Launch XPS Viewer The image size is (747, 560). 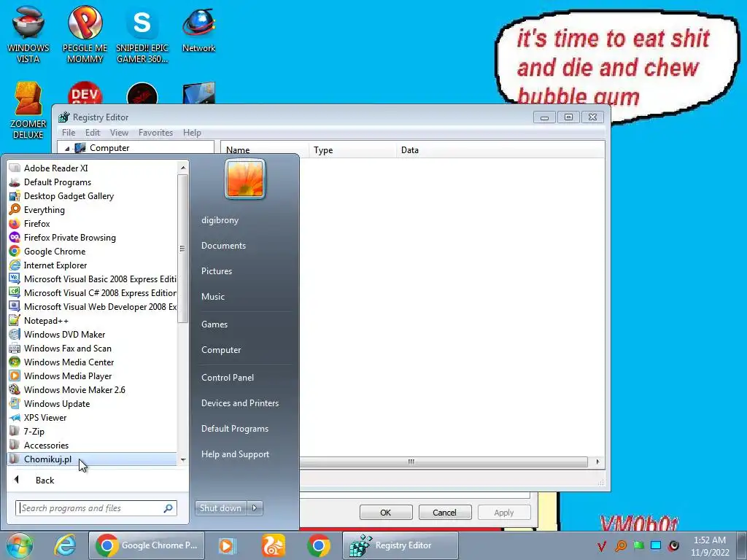pos(45,417)
